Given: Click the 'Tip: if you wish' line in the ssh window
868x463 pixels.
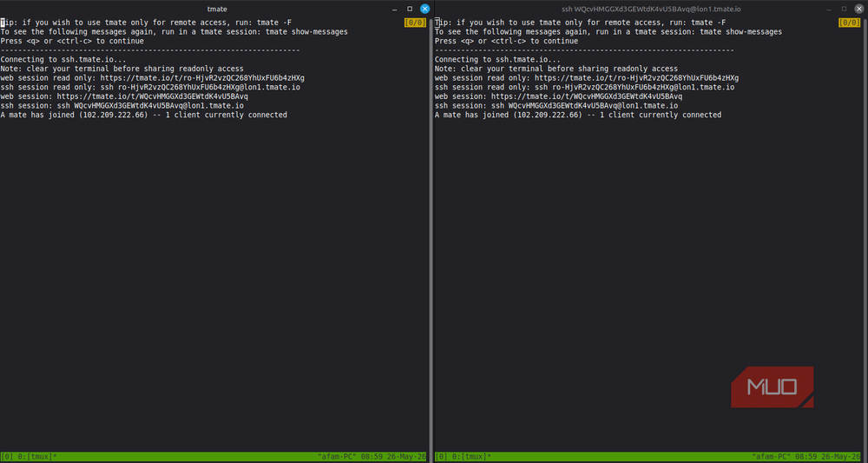Looking at the screenshot, I should [x=580, y=23].
